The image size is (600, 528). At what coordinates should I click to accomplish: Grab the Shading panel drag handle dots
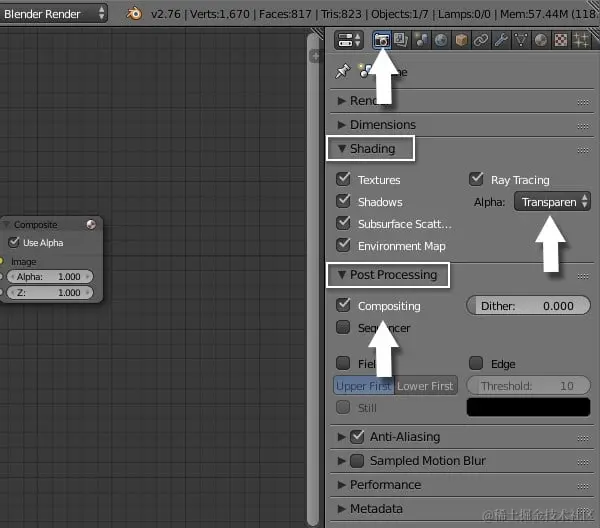583,150
